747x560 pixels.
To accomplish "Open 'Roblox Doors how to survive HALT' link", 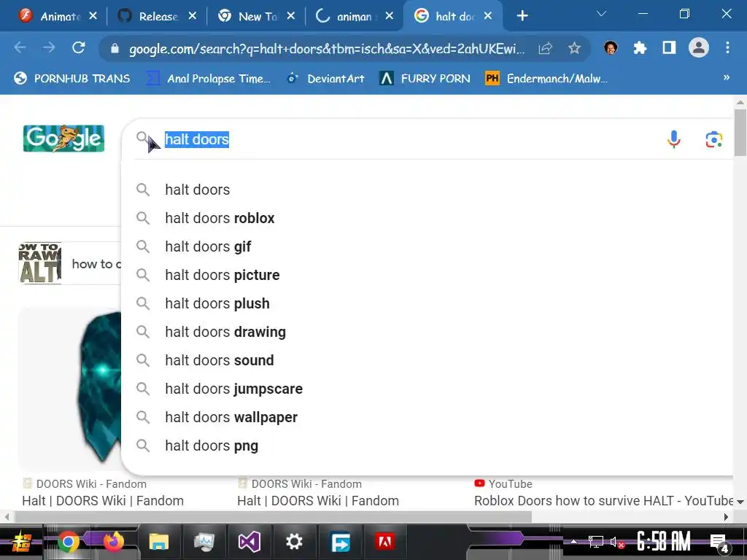I will click(x=603, y=500).
